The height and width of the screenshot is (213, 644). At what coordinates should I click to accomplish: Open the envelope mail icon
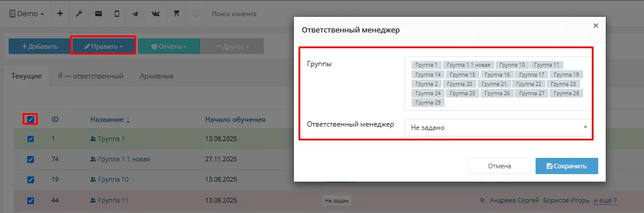99,13
